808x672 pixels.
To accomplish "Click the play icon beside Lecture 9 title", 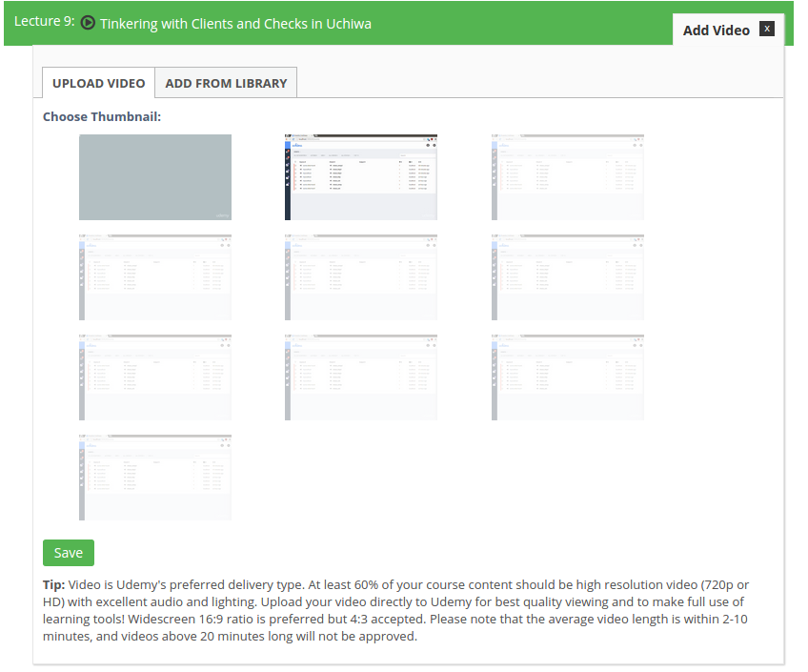I will (88, 23).
